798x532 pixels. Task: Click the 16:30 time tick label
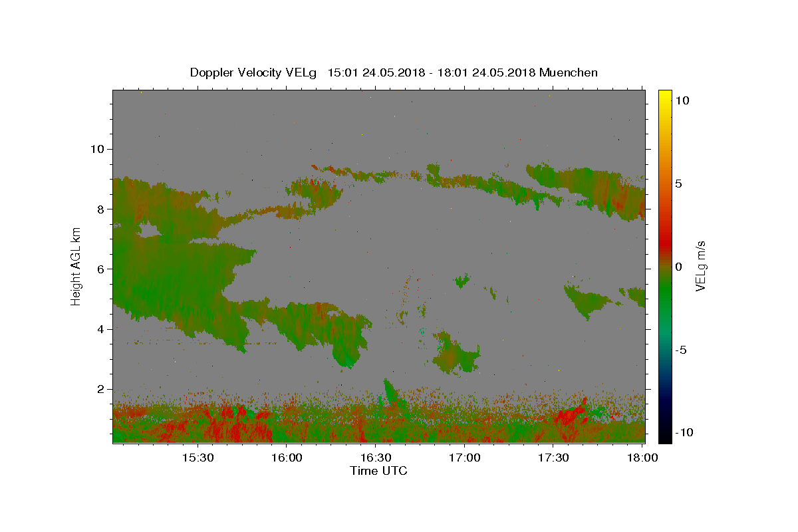(376, 458)
